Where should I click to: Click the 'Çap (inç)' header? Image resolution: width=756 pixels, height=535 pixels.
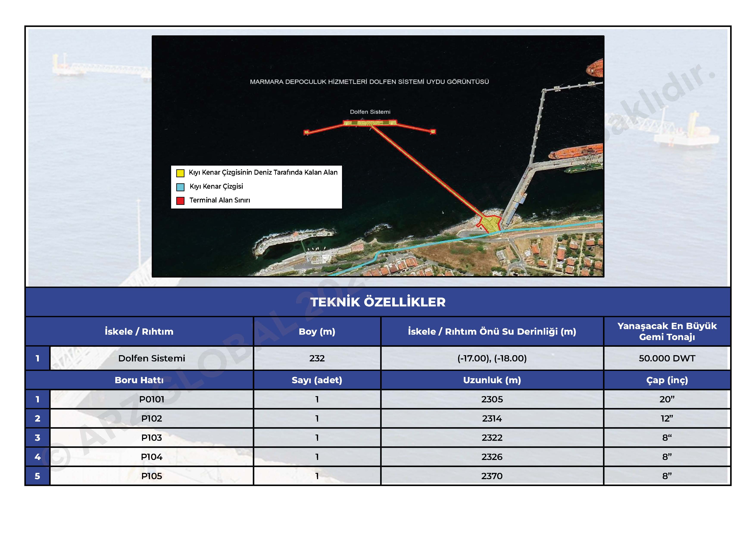(667, 380)
